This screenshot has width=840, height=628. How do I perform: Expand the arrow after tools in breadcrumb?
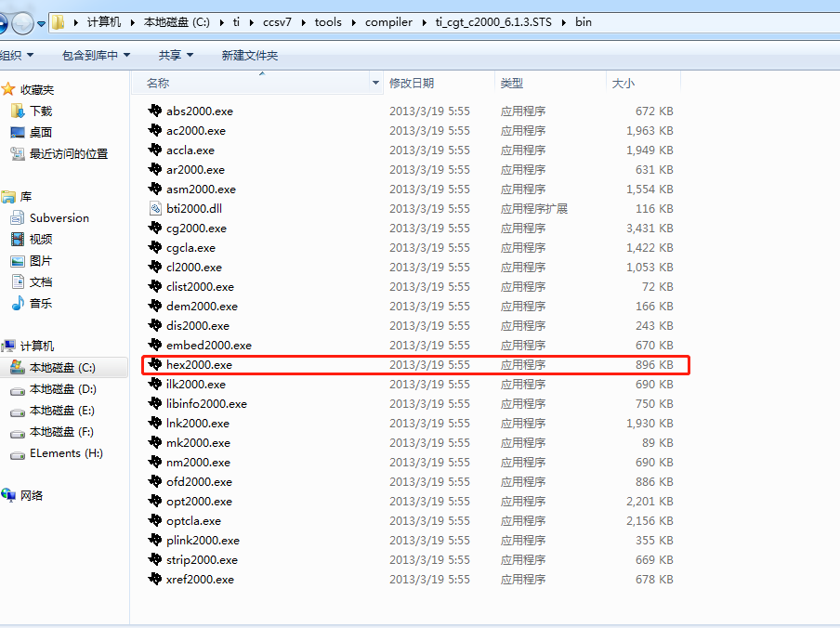[354, 22]
